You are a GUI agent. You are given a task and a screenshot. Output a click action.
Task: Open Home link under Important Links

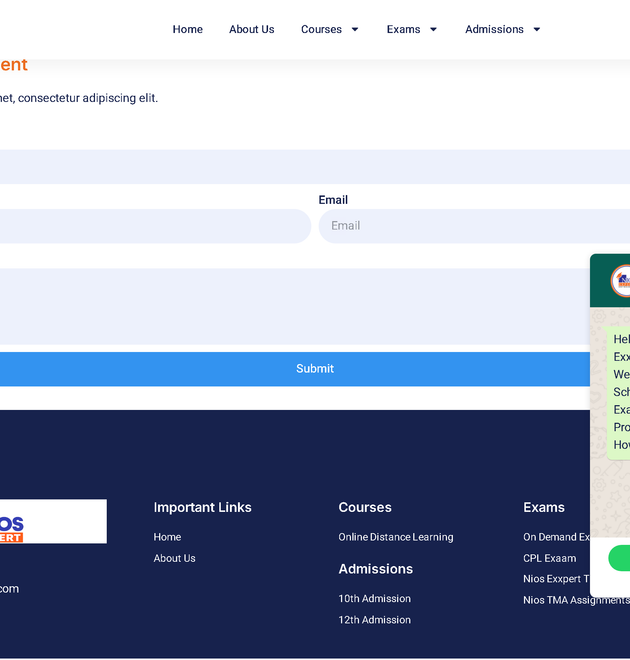[167, 537]
